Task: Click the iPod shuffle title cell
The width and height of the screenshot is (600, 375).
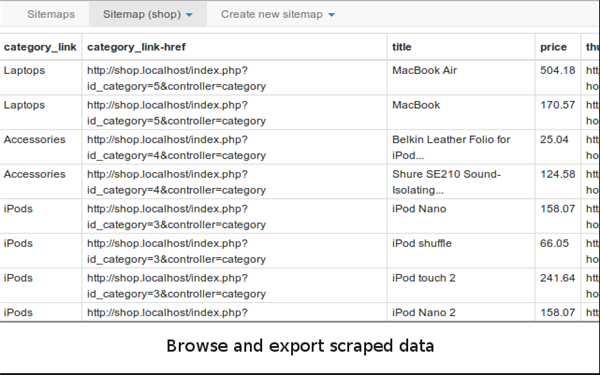Action: click(x=461, y=251)
